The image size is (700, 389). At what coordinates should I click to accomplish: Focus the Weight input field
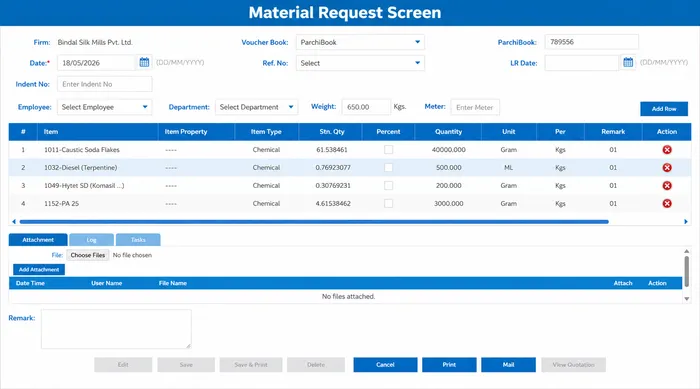point(366,107)
